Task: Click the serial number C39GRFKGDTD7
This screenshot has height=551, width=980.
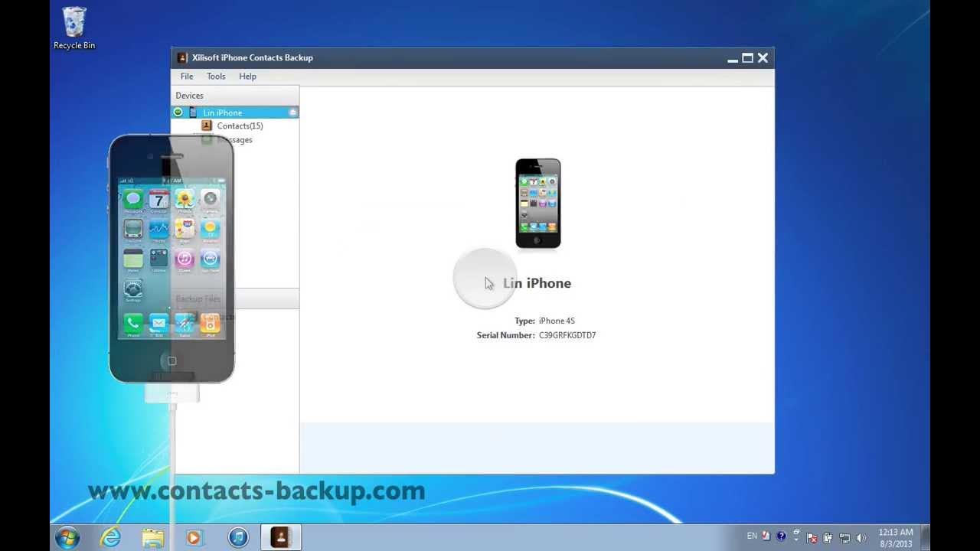Action: point(567,335)
